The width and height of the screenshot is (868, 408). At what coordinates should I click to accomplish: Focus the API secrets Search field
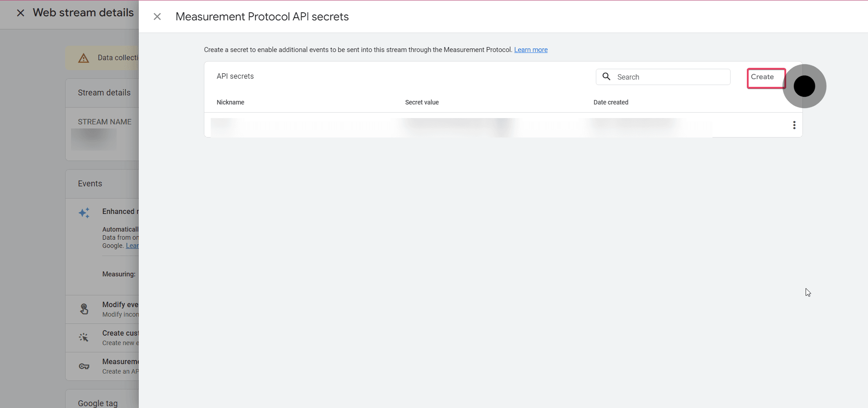663,77
